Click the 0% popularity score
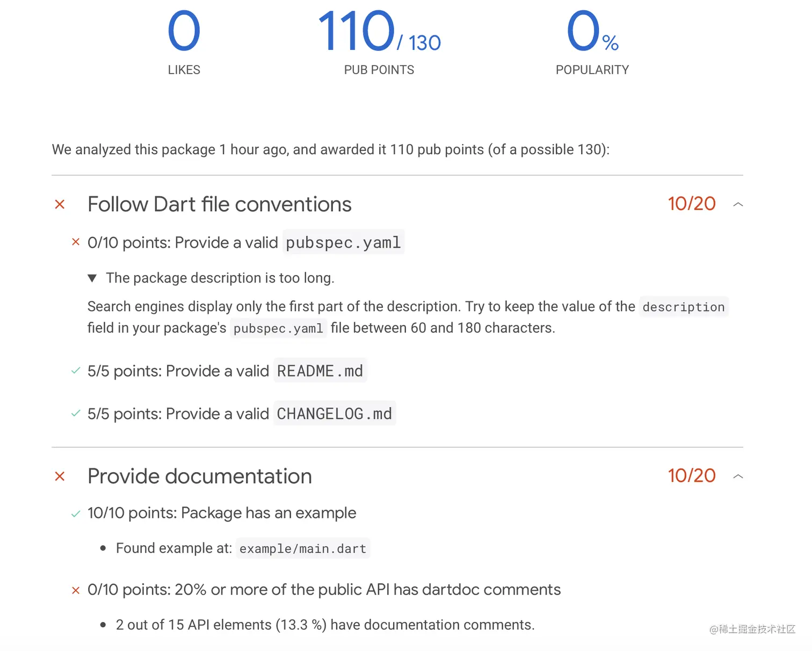 (x=592, y=33)
